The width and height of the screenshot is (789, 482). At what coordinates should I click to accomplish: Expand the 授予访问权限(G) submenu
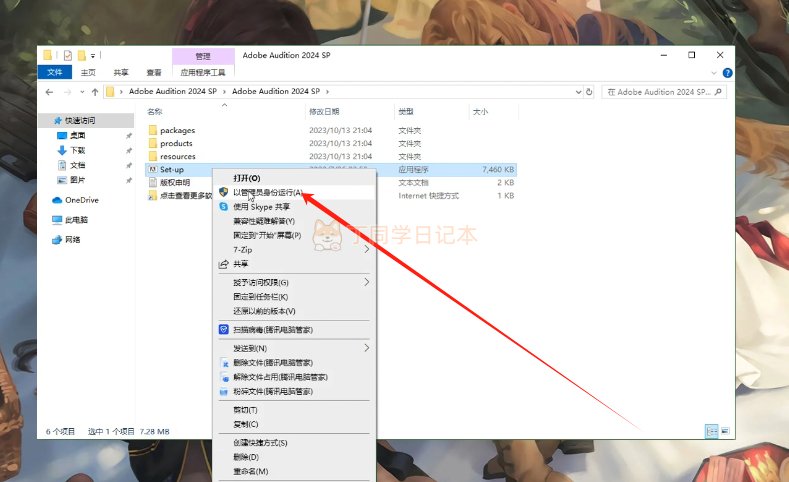(367, 282)
